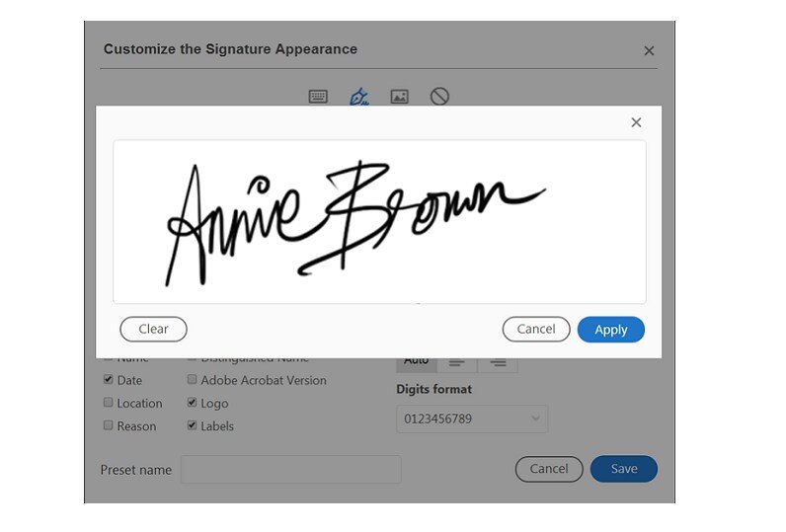Viewport: 786px width, 532px height.
Task: Uncheck the Date checkbox
Action: pos(109,380)
